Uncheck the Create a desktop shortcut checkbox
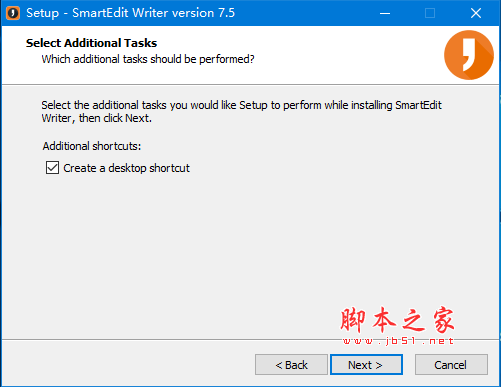Image resolution: width=501 pixels, height=387 pixels. (52, 168)
